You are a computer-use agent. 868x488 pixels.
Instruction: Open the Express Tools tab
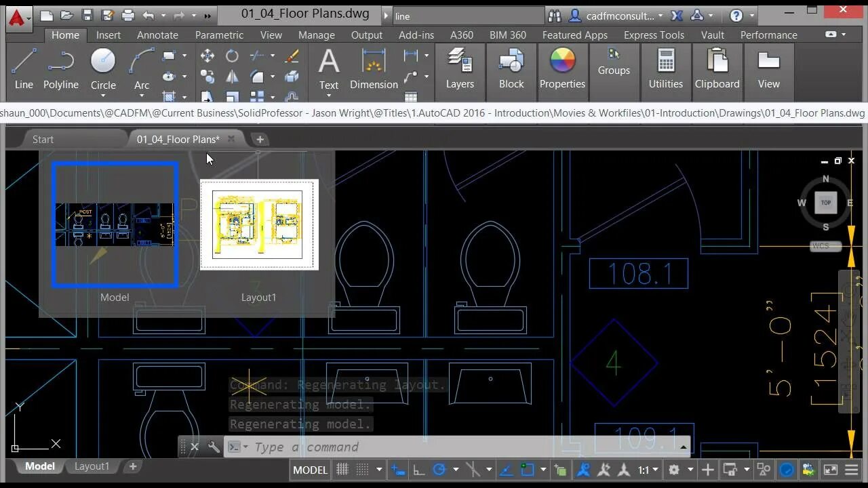pyautogui.click(x=654, y=35)
